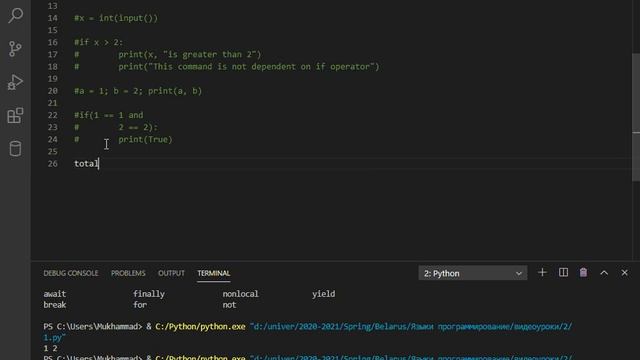Click the comment '#a = 1; b = 2; print(a, b)'
This screenshot has width=640, height=360.
click(x=138, y=91)
